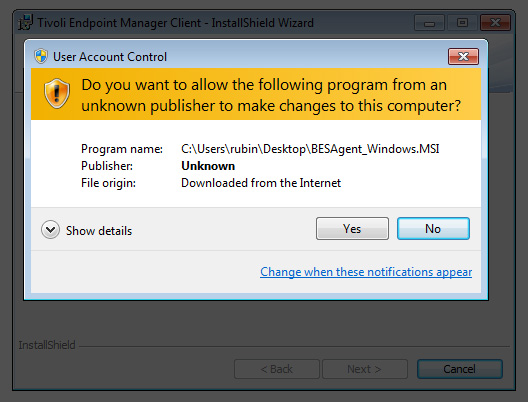
Task: Click the User Account Control title text
Action: tap(110, 57)
